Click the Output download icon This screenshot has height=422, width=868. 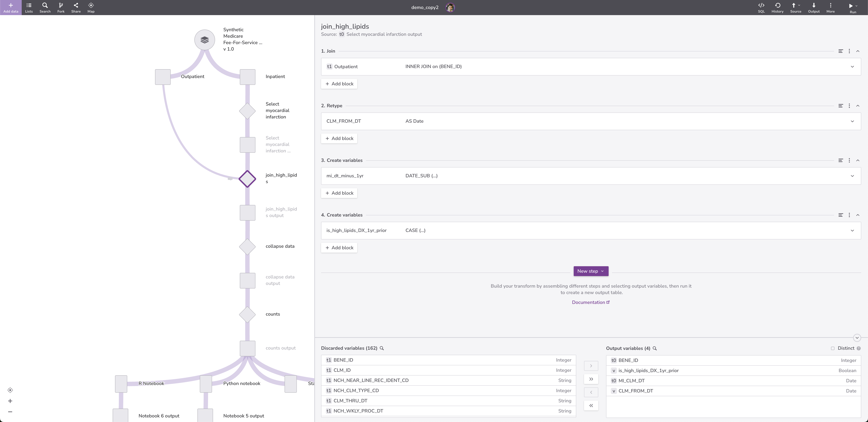point(813,7)
